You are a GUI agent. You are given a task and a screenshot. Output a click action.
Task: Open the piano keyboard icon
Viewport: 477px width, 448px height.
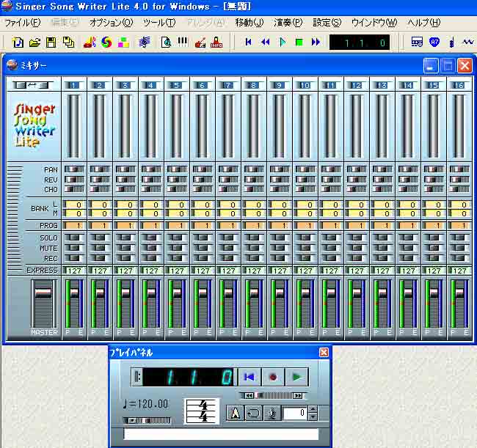(183, 42)
